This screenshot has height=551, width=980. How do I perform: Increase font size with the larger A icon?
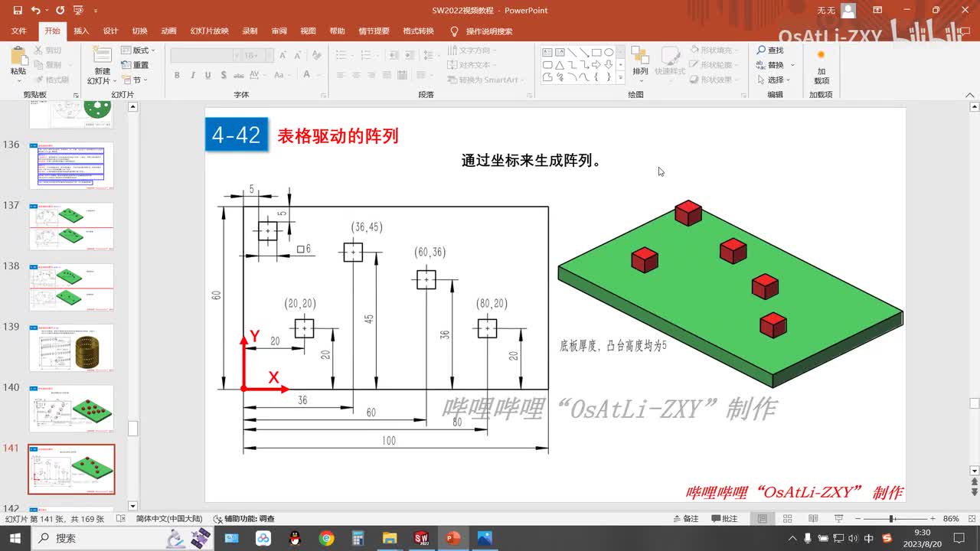(x=283, y=56)
